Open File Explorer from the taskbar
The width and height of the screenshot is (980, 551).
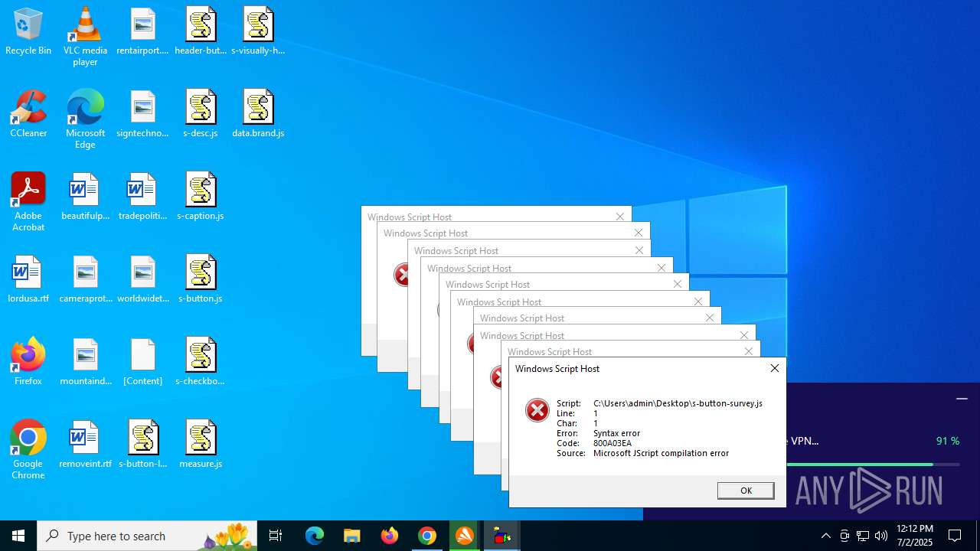click(x=351, y=536)
